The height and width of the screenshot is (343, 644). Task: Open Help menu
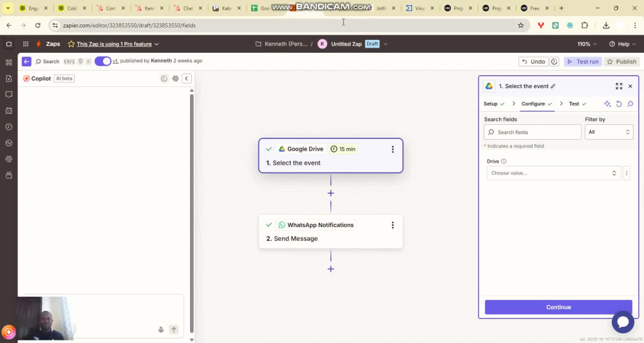tap(622, 44)
